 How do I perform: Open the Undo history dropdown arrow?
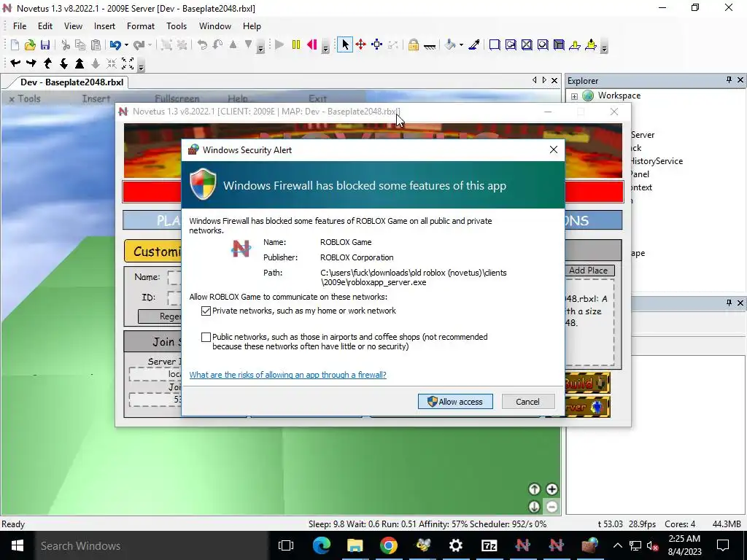click(x=126, y=45)
